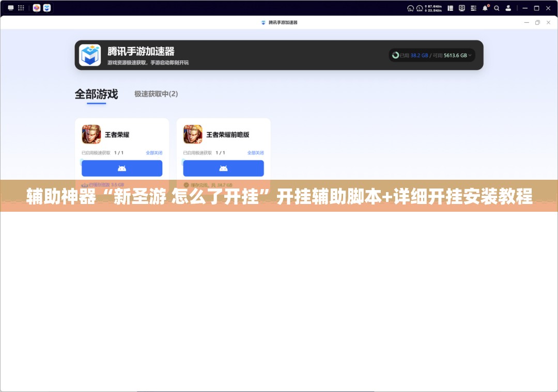Click Android button on 王者荣耀前瞻版 card
This screenshot has height=392, width=558.
[224, 168]
